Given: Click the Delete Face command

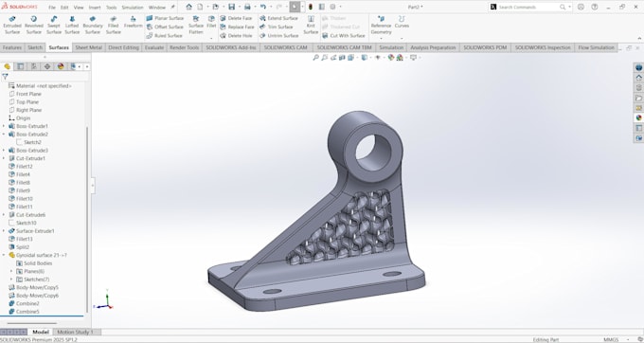Looking at the screenshot, I should point(236,18).
